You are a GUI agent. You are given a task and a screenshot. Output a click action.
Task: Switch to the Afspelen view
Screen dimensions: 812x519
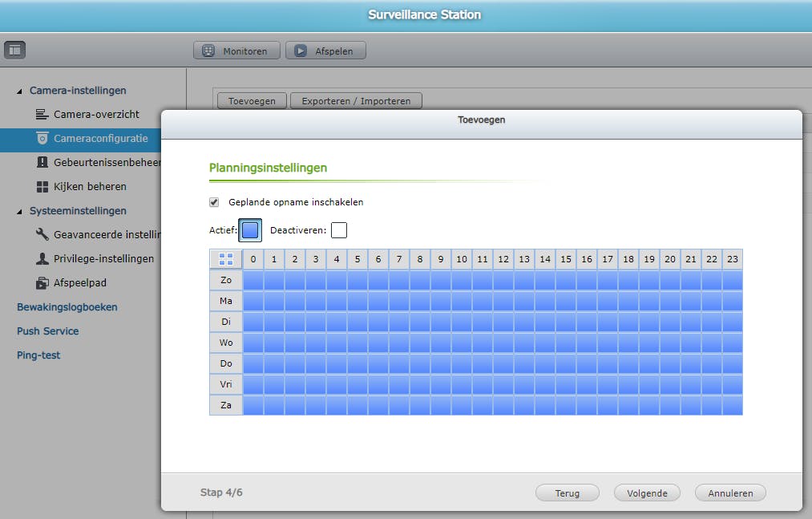pos(325,51)
